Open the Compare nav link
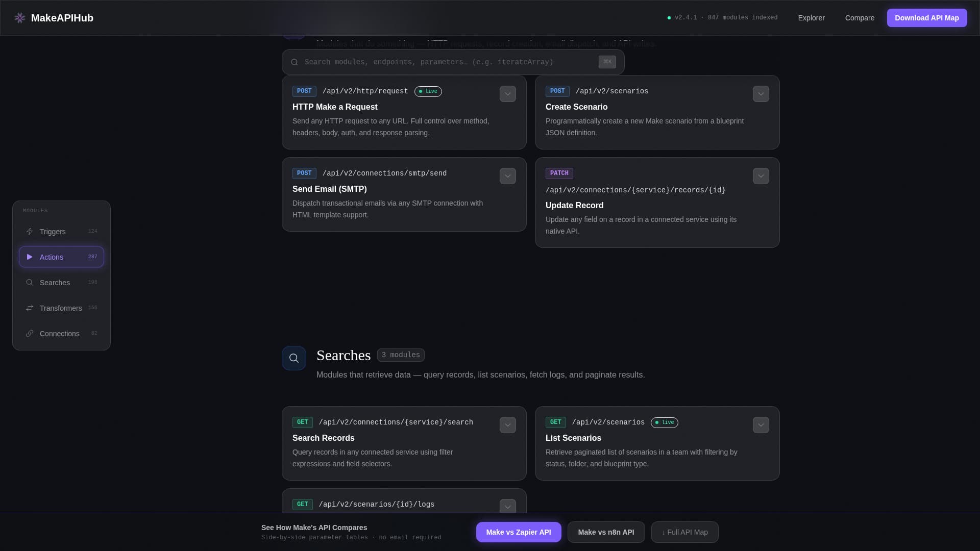The height and width of the screenshot is (551, 980). (860, 18)
